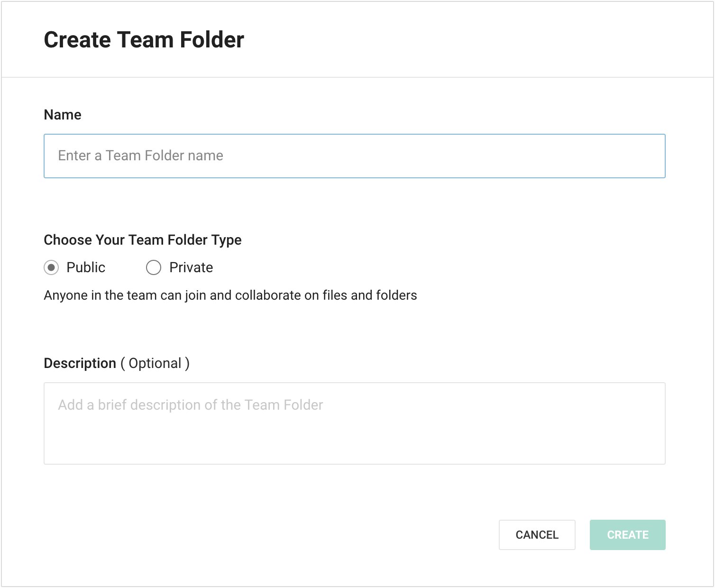Click the Team Folder name input field
Viewport: 715px width, 588px height.
coord(355,156)
